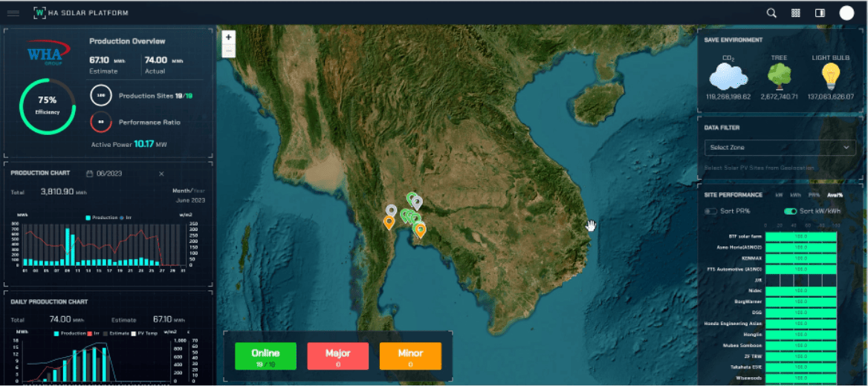Click the orange Minor alarm button

pos(410,356)
